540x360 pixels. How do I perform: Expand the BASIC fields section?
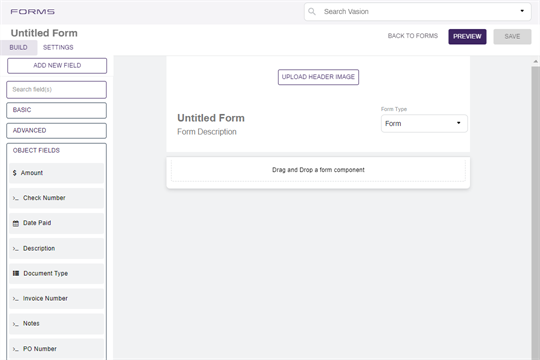coord(56,110)
